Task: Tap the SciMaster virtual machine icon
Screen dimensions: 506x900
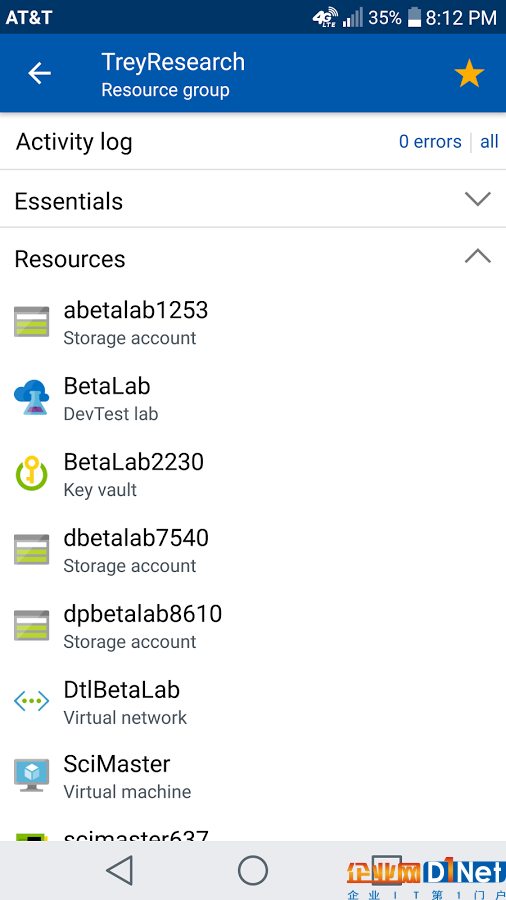Action: pos(32,775)
